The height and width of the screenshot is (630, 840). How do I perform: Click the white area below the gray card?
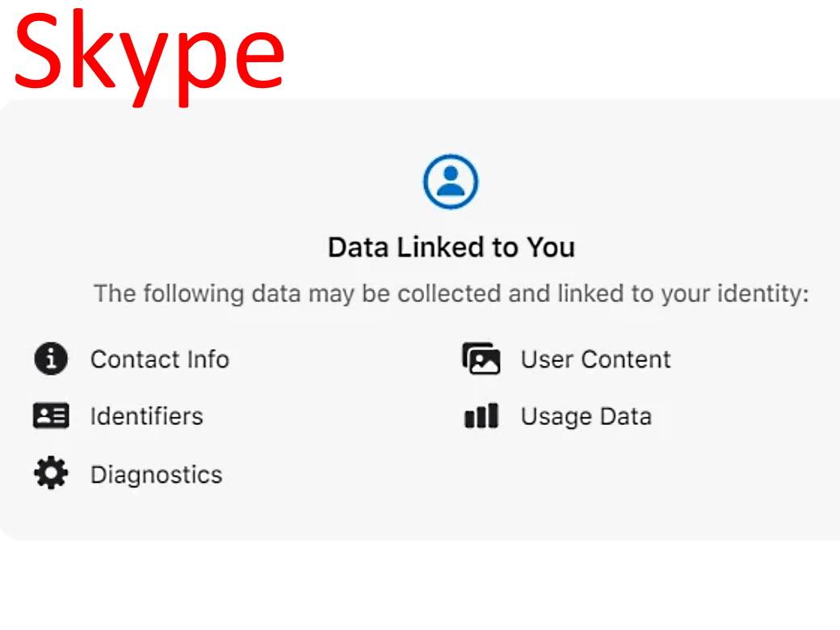pyautogui.click(x=420, y=586)
